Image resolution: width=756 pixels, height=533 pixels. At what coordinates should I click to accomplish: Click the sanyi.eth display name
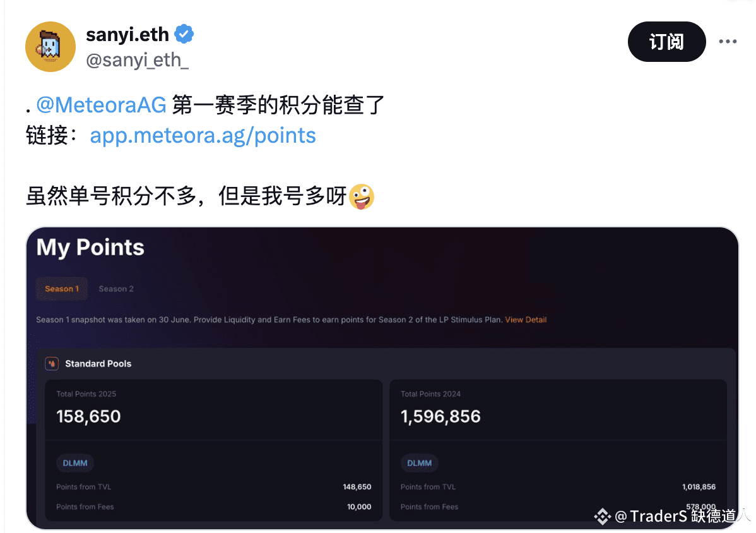point(127,35)
